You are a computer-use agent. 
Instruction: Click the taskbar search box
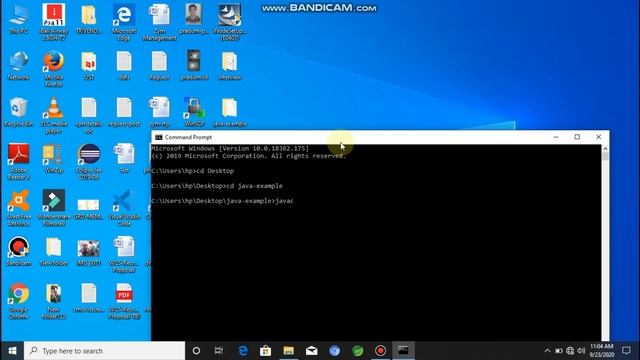click(x=104, y=351)
